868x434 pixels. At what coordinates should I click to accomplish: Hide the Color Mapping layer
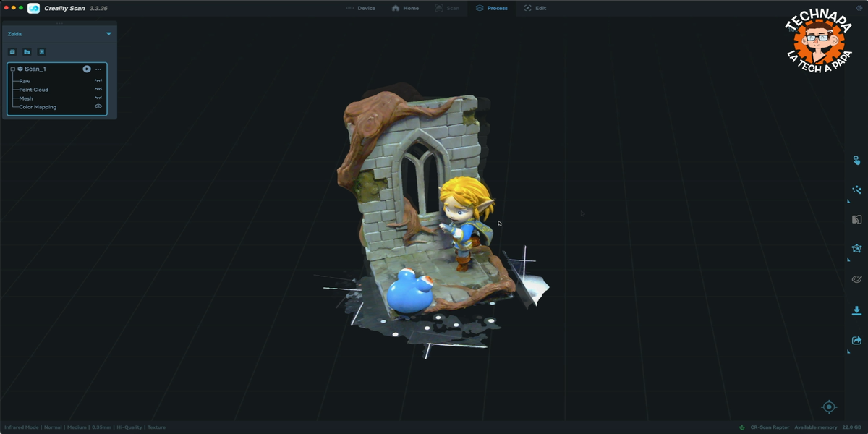click(x=98, y=106)
